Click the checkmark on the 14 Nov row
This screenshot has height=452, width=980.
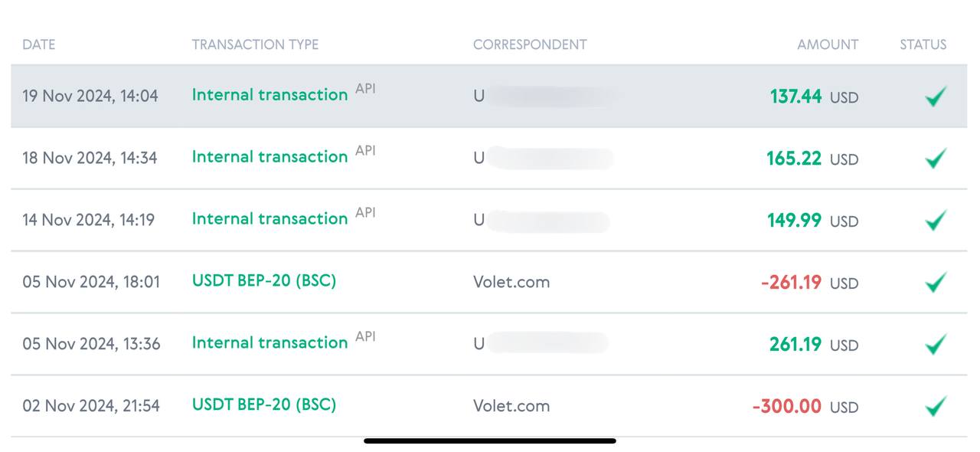point(935,221)
